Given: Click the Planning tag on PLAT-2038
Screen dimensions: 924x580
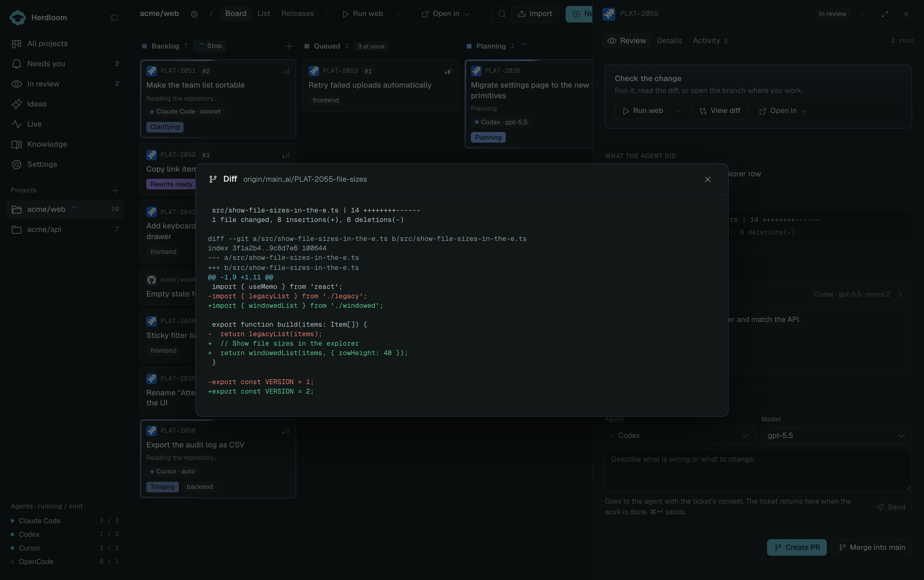Looking at the screenshot, I should (488, 138).
